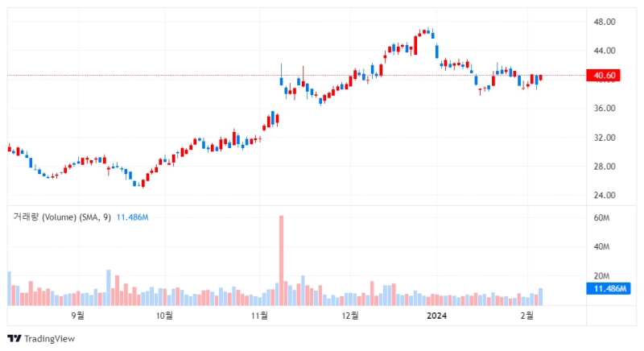Image resolution: width=644 pixels, height=351 pixels.
Task: Click the 36.00 price scale label
Action: pos(605,109)
